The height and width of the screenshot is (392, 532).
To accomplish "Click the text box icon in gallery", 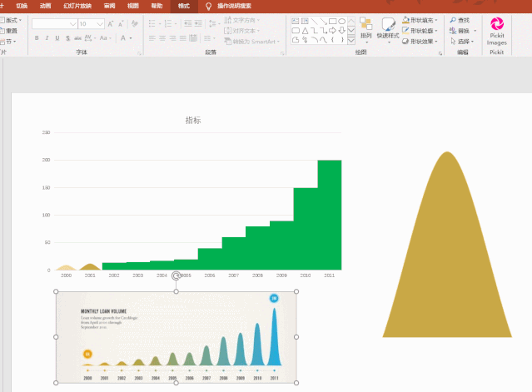I will [296, 22].
